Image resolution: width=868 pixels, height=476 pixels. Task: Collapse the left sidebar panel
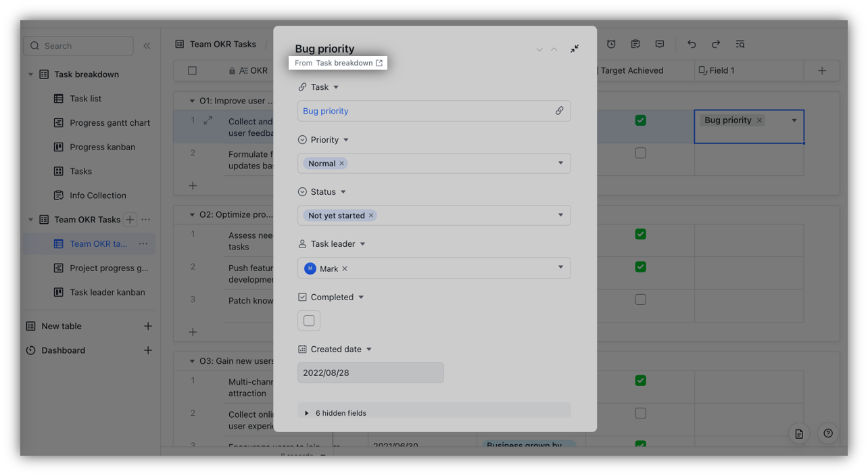147,46
